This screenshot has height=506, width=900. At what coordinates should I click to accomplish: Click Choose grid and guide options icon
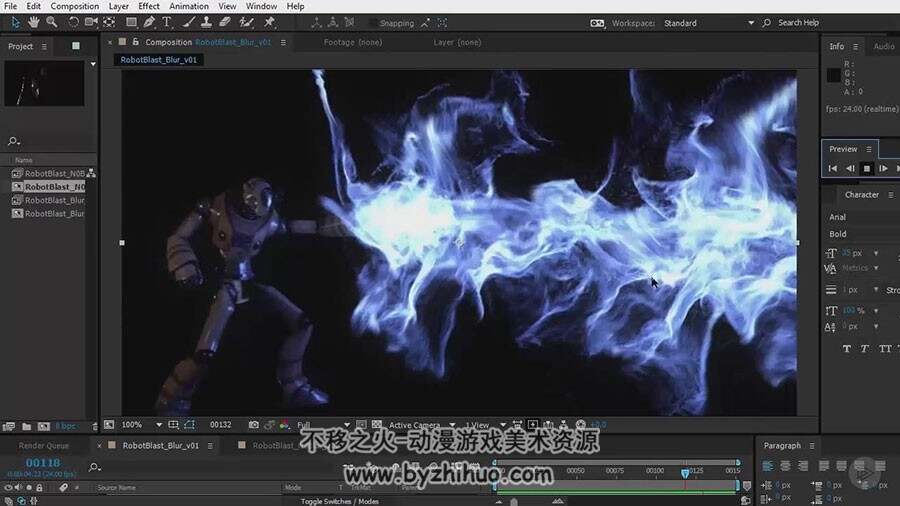pyautogui.click(x=173, y=425)
